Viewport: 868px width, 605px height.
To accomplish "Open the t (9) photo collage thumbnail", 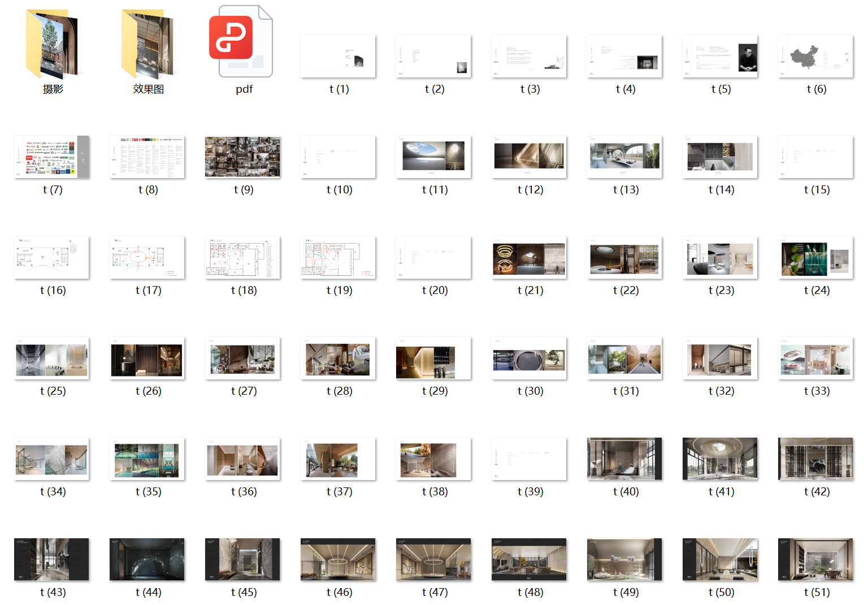I will click(x=242, y=157).
